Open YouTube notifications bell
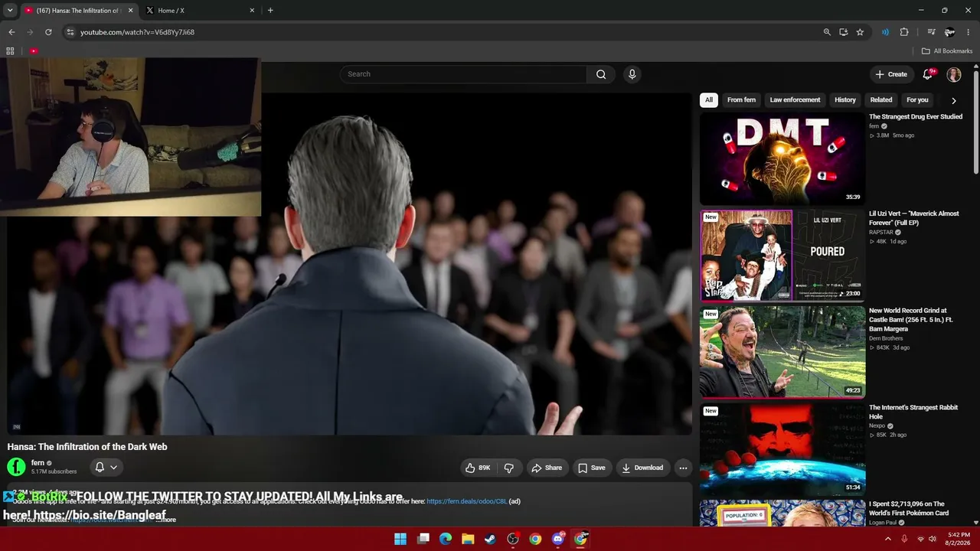Image resolution: width=980 pixels, height=551 pixels. (x=928, y=74)
